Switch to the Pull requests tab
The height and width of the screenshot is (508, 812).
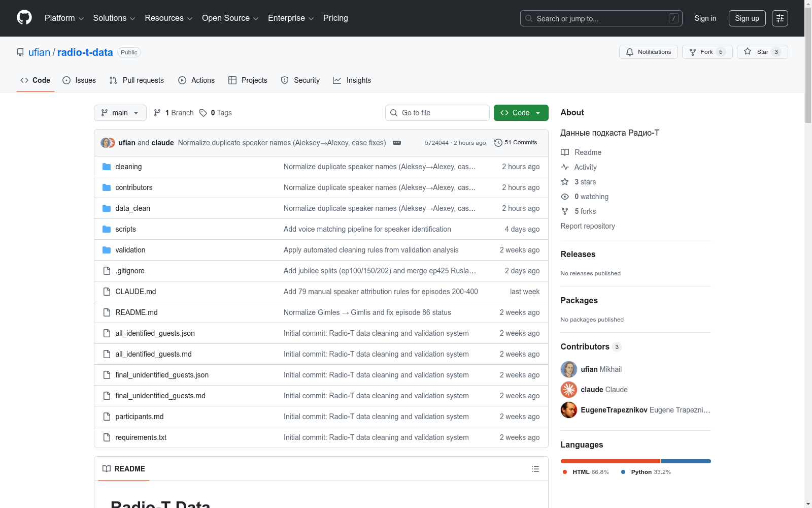tap(137, 80)
